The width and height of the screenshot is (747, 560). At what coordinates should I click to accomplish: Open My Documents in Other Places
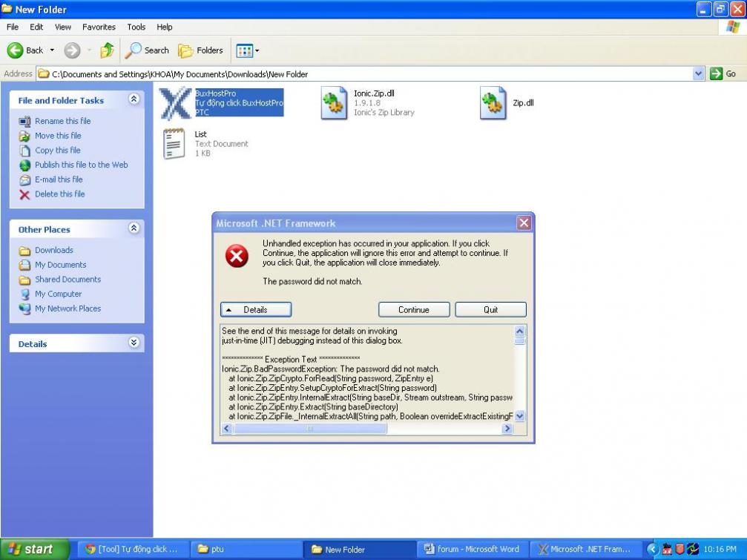click(61, 265)
